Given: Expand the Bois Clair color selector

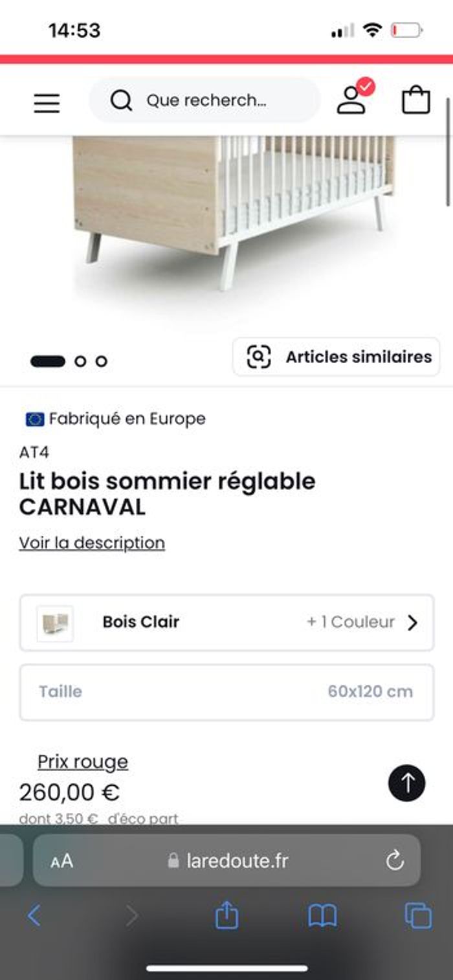Looking at the screenshot, I should [x=226, y=622].
